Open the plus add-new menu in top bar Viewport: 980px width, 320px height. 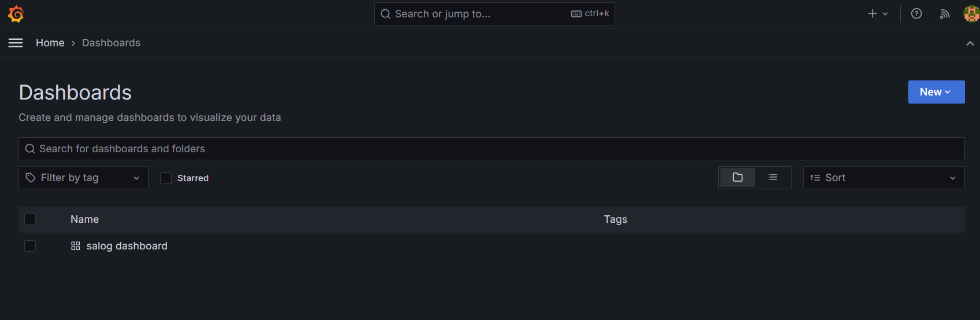pyautogui.click(x=878, y=14)
